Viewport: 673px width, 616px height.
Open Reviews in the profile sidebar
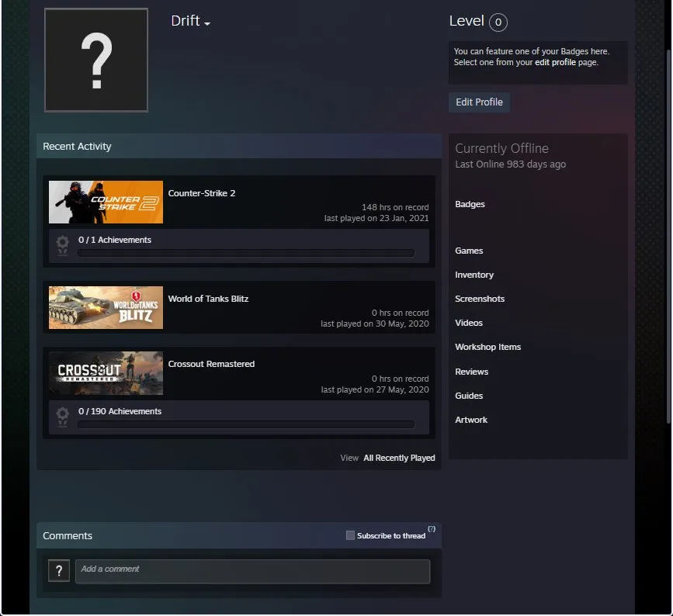[x=471, y=372]
